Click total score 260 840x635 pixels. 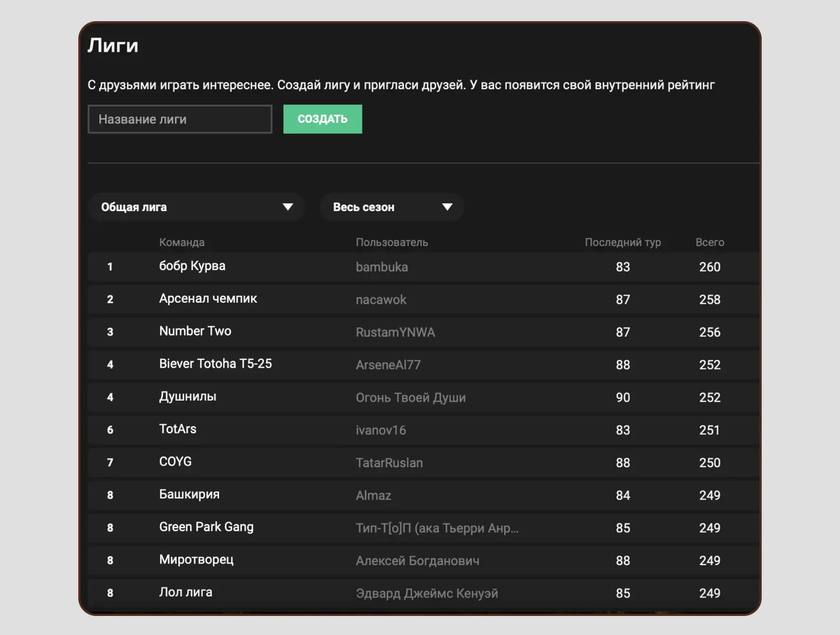pos(710,267)
